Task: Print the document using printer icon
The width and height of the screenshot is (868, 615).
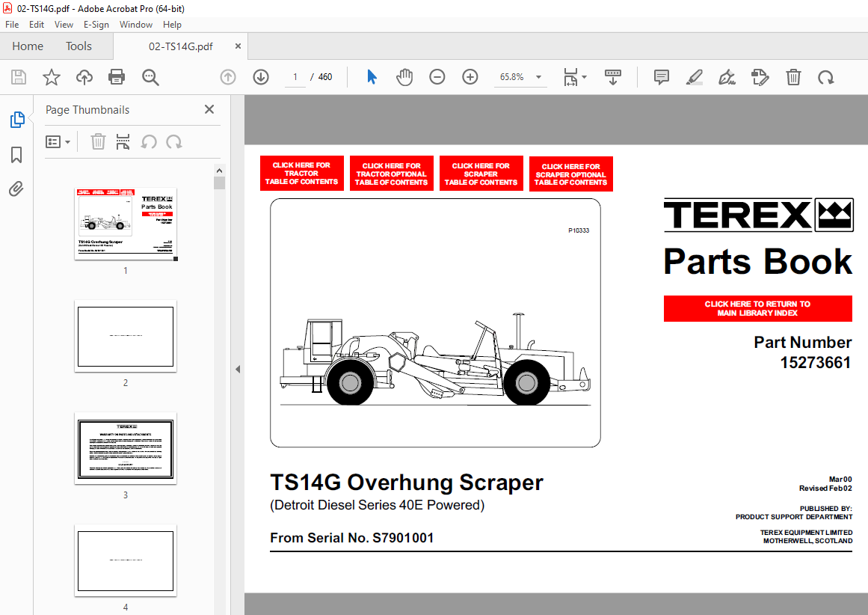Action: point(117,77)
